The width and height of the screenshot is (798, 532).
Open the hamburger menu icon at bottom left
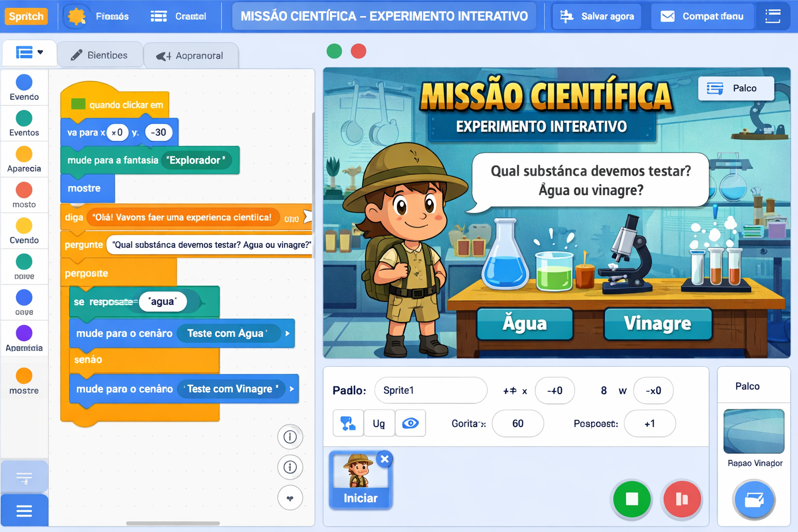click(x=24, y=511)
